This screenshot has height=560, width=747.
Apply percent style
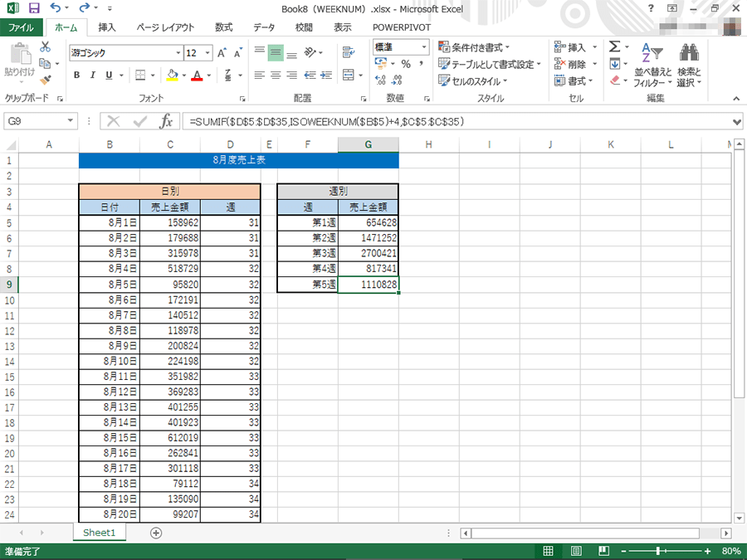pos(406,64)
